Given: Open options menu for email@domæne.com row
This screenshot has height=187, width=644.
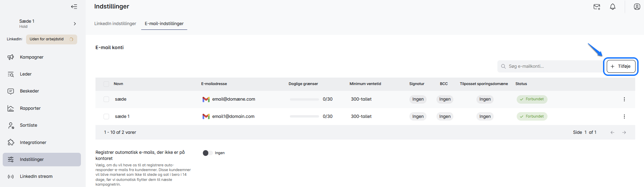Looking at the screenshot, I should pos(624,99).
